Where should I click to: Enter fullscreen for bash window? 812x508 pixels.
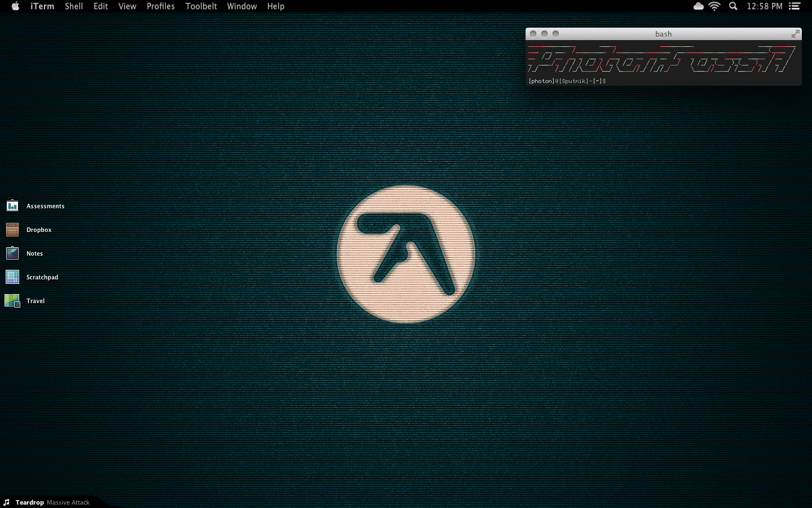pos(795,34)
